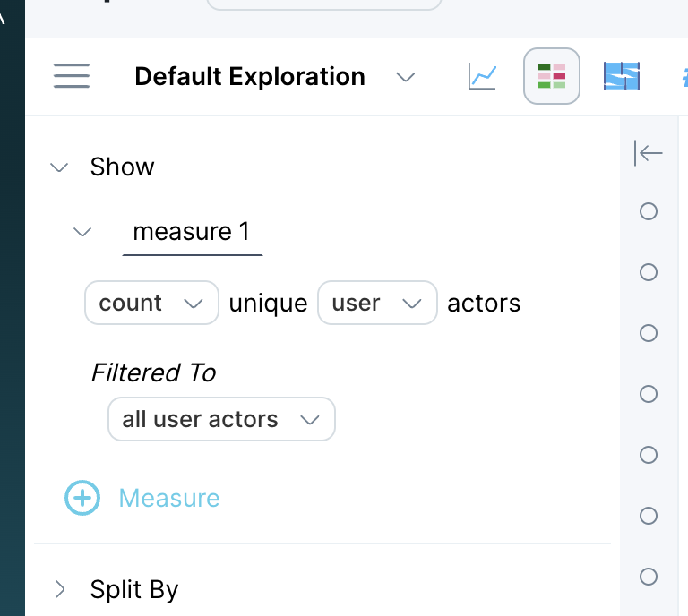Select the Sankey flow visualization icon
688x616 pixels.
(622, 76)
